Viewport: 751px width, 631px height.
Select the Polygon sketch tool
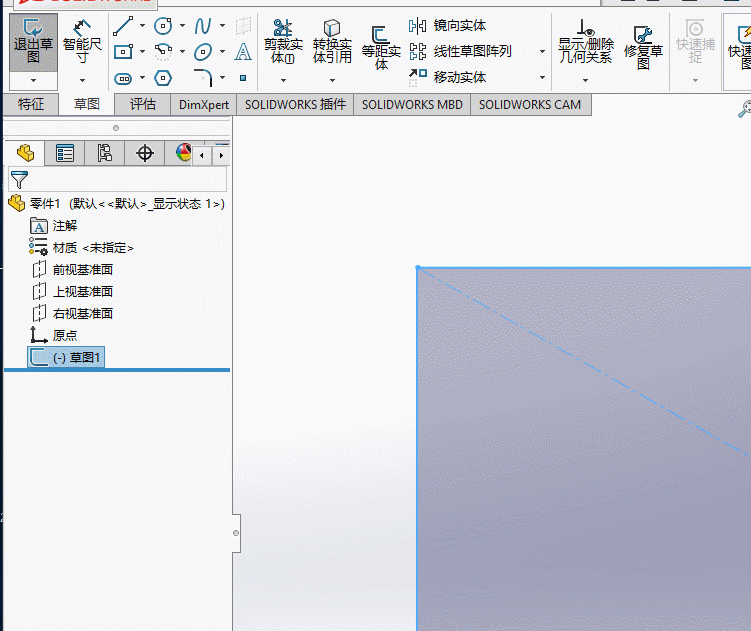[x=163, y=78]
